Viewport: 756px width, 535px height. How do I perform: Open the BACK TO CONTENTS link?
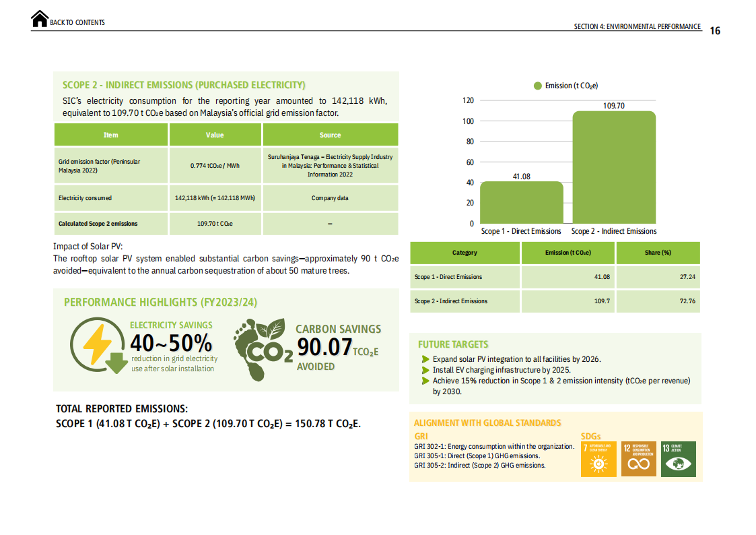[x=77, y=23]
